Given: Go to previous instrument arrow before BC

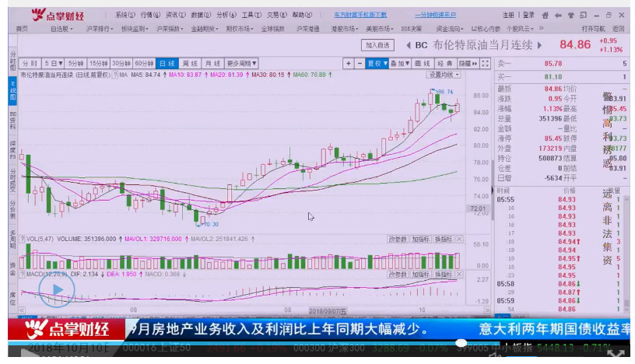Looking at the screenshot, I should click(x=409, y=45).
